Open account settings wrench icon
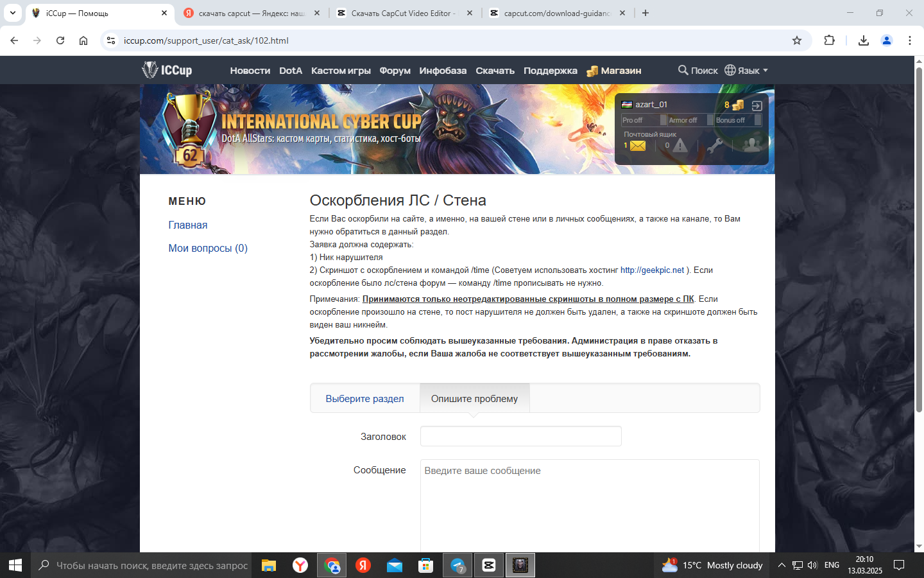This screenshot has width=924, height=578. pyautogui.click(x=714, y=145)
